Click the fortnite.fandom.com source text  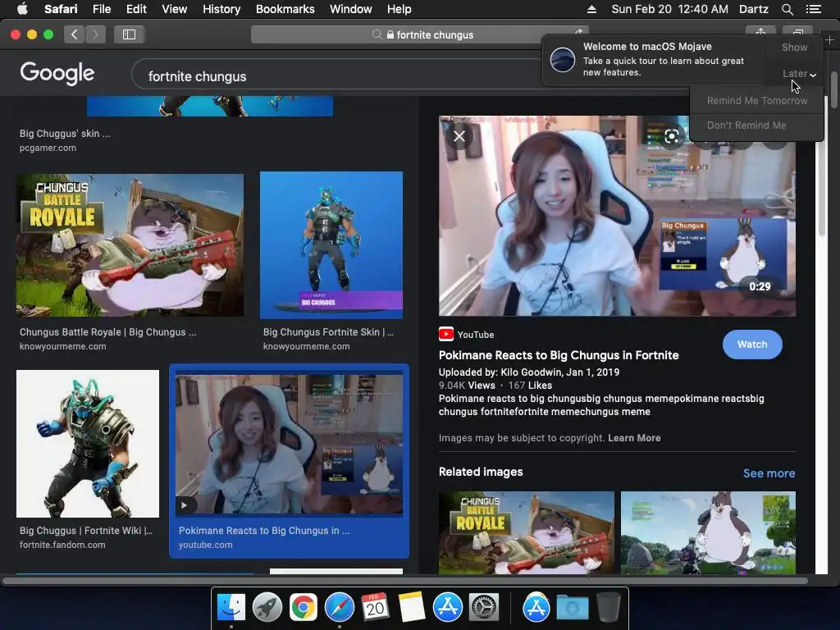pyautogui.click(x=62, y=545)
